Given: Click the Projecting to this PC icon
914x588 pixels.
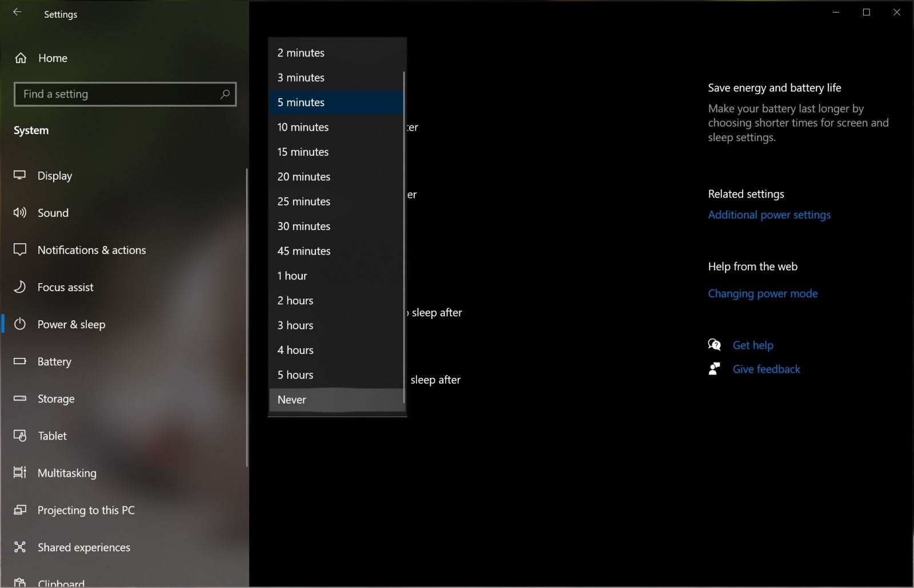Looking at the screenshot, I should tap(20, 510).
